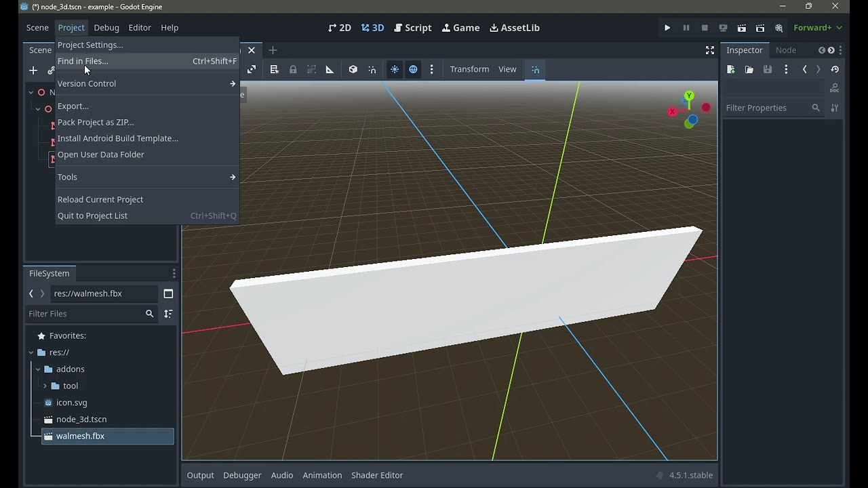Select icon.svg in FileSystem

pos(71,403)
